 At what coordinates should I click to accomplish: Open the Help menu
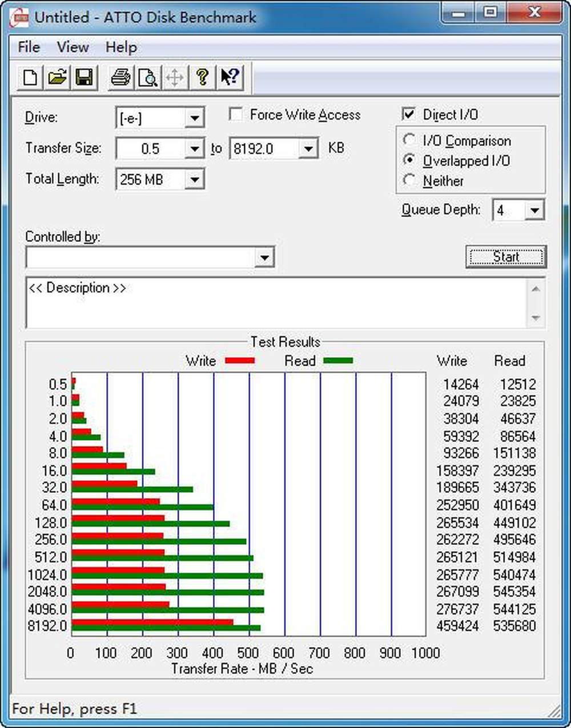point(121,47)
